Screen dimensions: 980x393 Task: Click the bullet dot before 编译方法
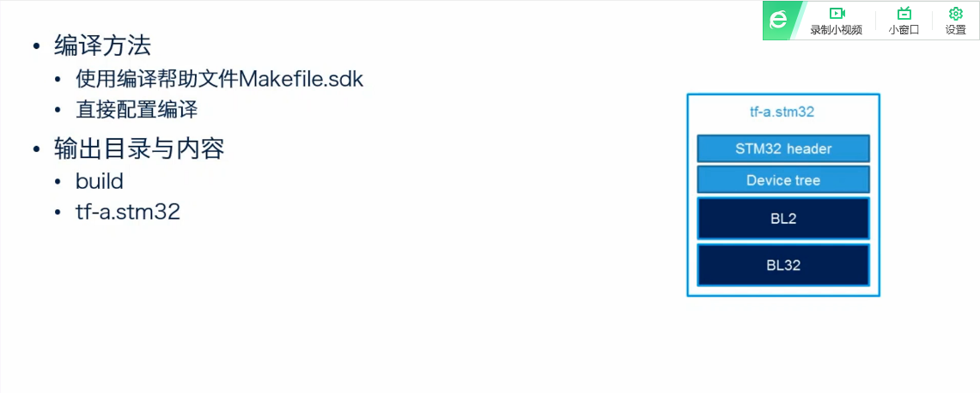pyautogui.click(x=38, y=47)
